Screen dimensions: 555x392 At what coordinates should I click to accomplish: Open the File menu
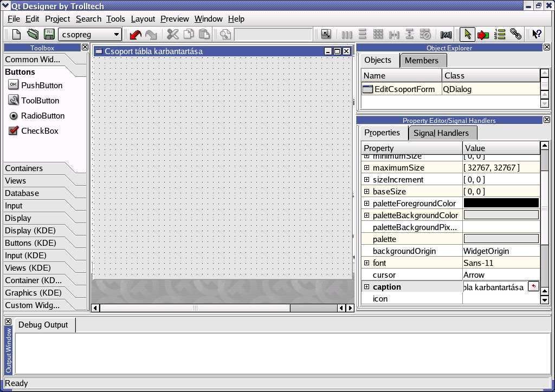click(x=14, y=19)
